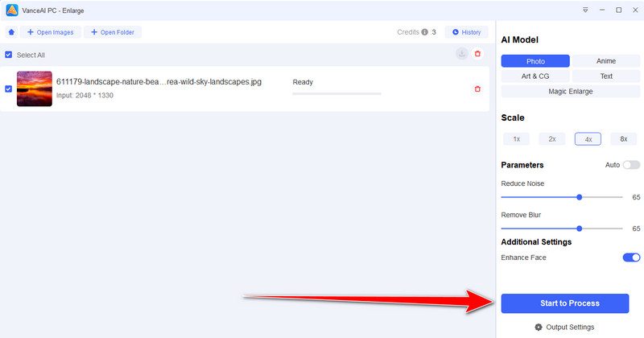644x338 pixels.
Task: Delete all selected images trash icon
Action: [477, 54]
